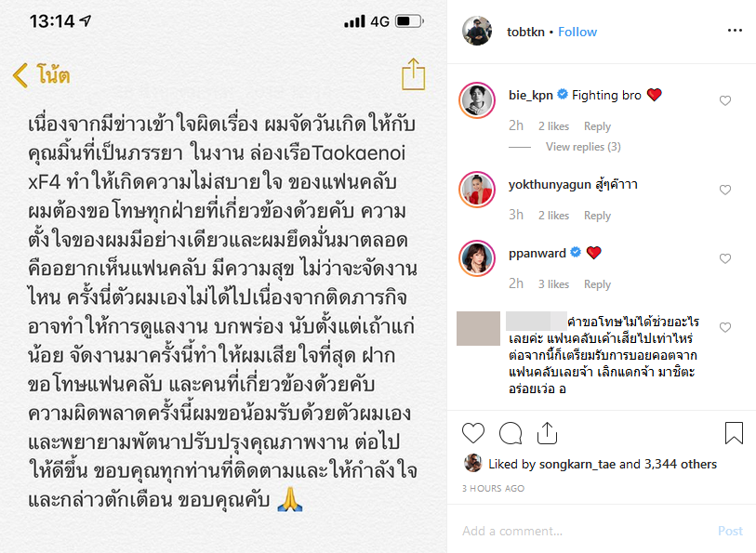View the 3,344 others who liked
The image size is (756, 553).
click(681, 464)
